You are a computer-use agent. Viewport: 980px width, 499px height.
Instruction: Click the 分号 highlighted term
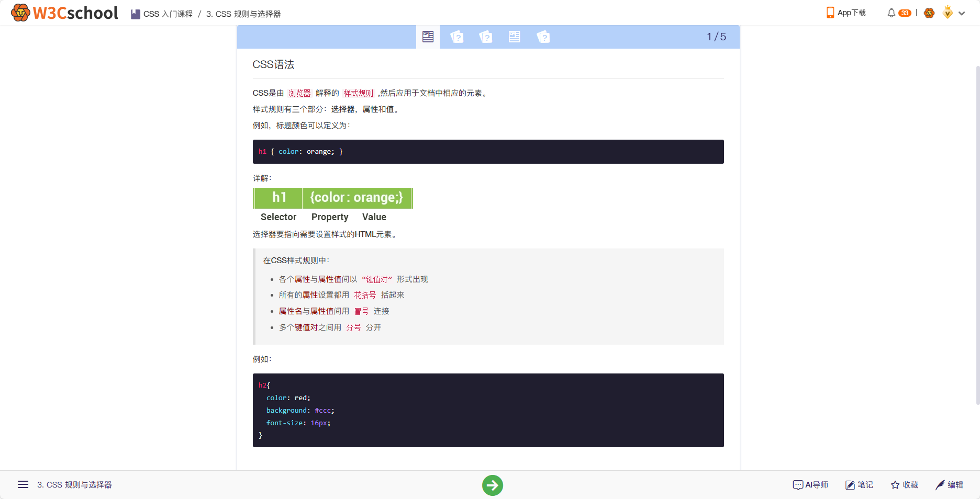click(353, 327)
